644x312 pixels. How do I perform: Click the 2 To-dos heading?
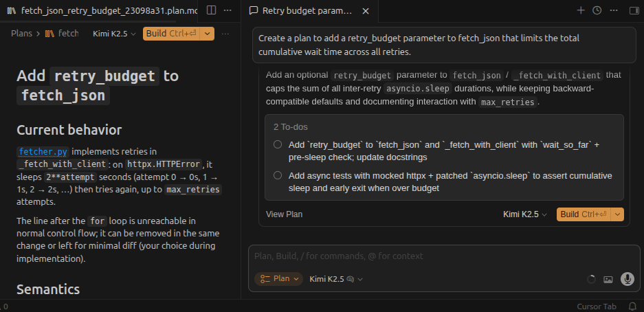pyautogui.click(x=291, y=127)
